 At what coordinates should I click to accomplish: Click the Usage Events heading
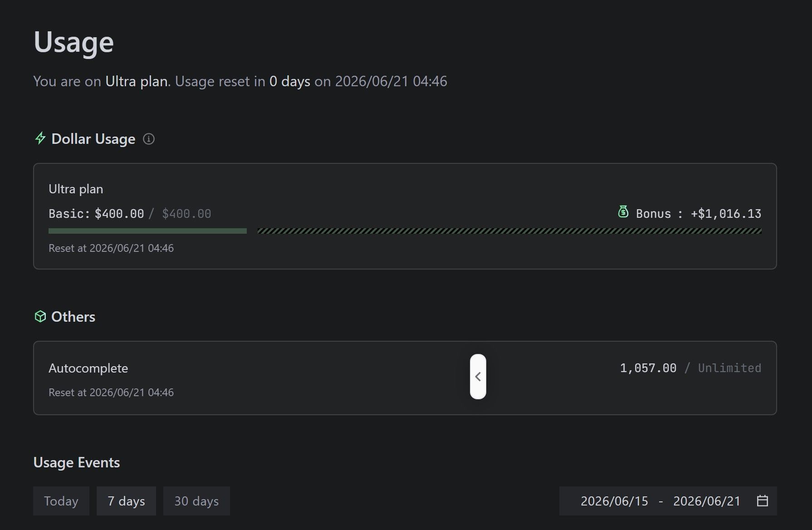[77, 462]
